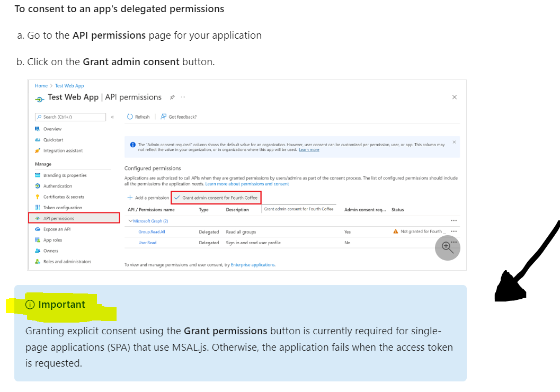Click the Overview grid icon in sidebar
The image size is (560, 392).
point(38,129)
